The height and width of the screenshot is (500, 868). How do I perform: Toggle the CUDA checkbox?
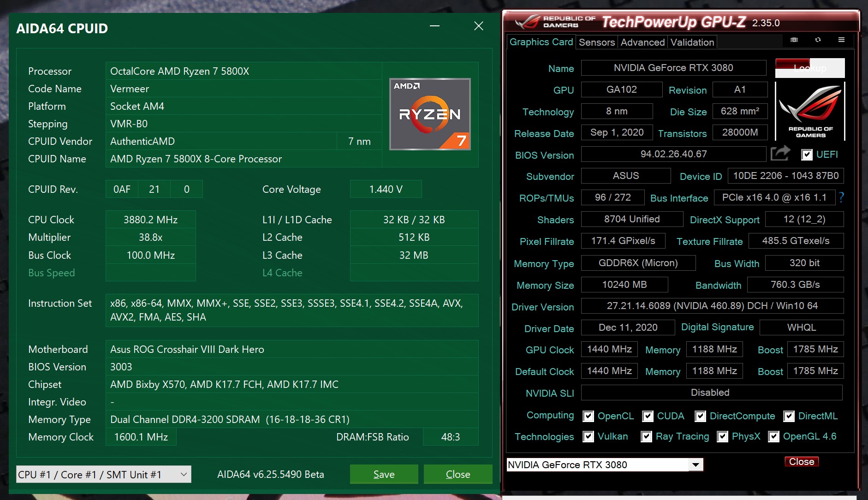[x=648, y=416]
